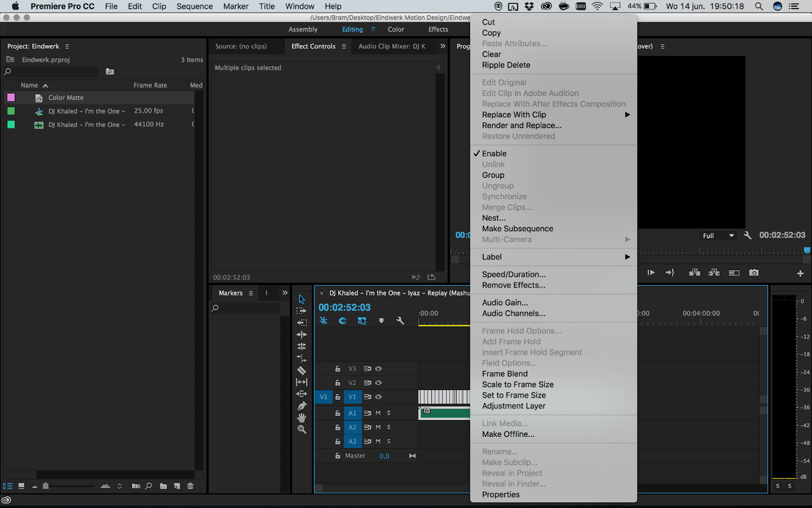The image size is (812, 508).
Task: Mute the A1 audio track
Action: tap(378, 413)
